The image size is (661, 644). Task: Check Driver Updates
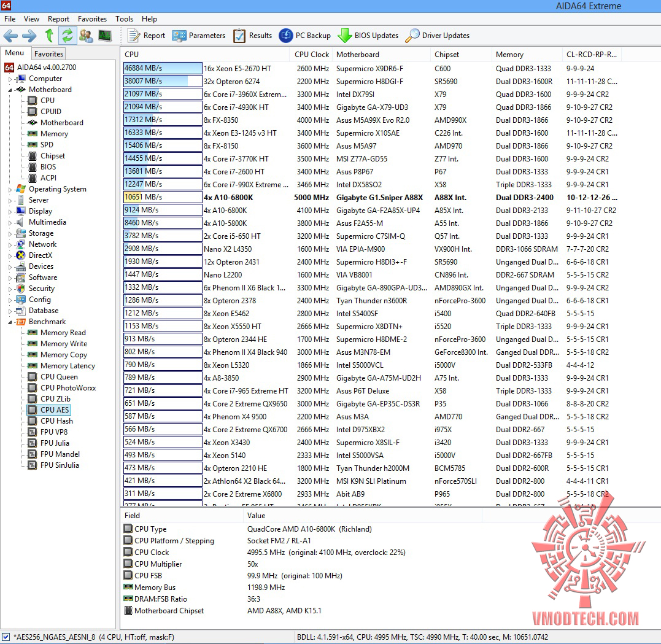[x=437, y=36]
